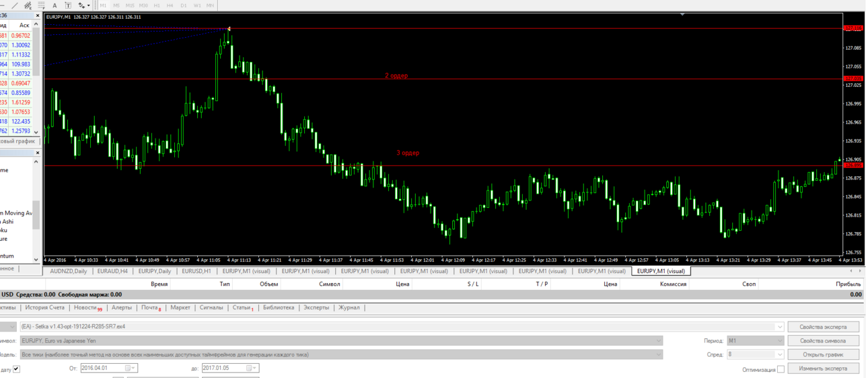Viewport: 868px width, 378px height.
Task: Select the '3 ордер' chart label
Action: (408, 153)
